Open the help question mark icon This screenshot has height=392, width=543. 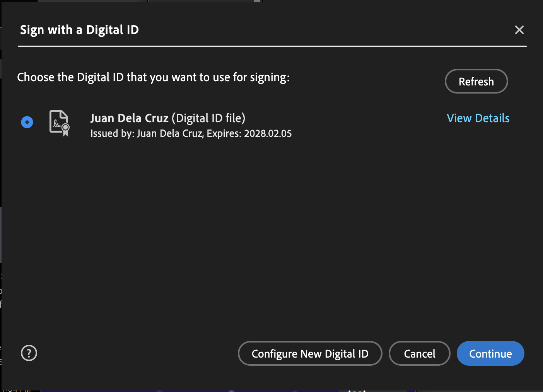point(29,353)
